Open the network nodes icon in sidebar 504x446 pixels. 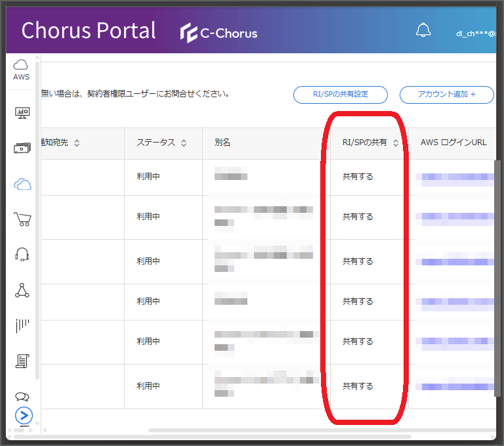(22, 290)
